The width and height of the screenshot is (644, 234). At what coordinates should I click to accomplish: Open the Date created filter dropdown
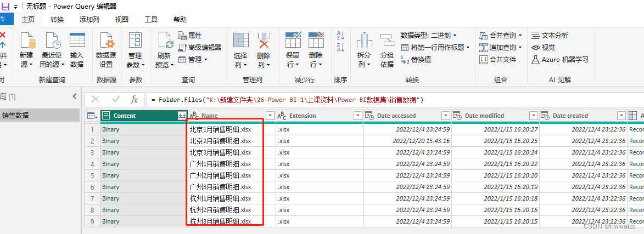pos(621,116)
